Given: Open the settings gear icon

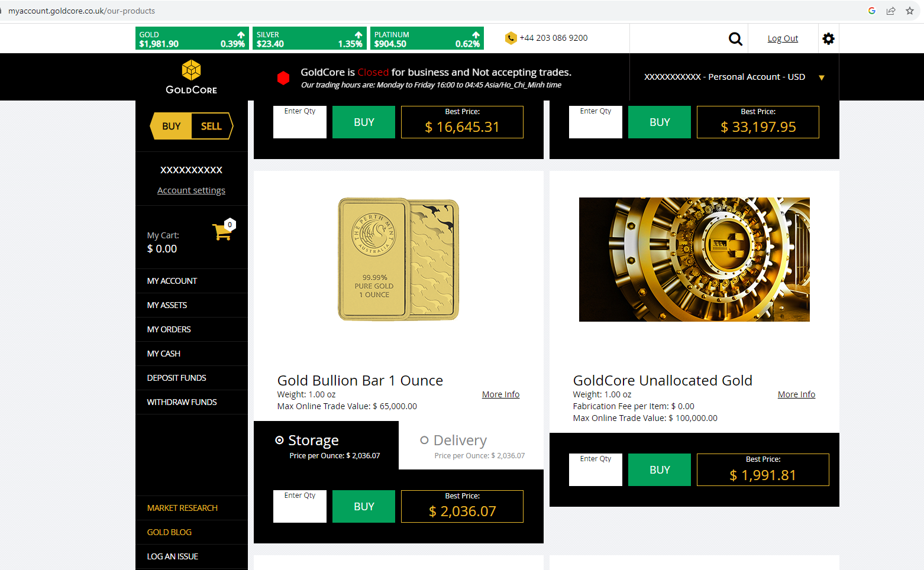Looking at the screenshot, I should (828, 38).
